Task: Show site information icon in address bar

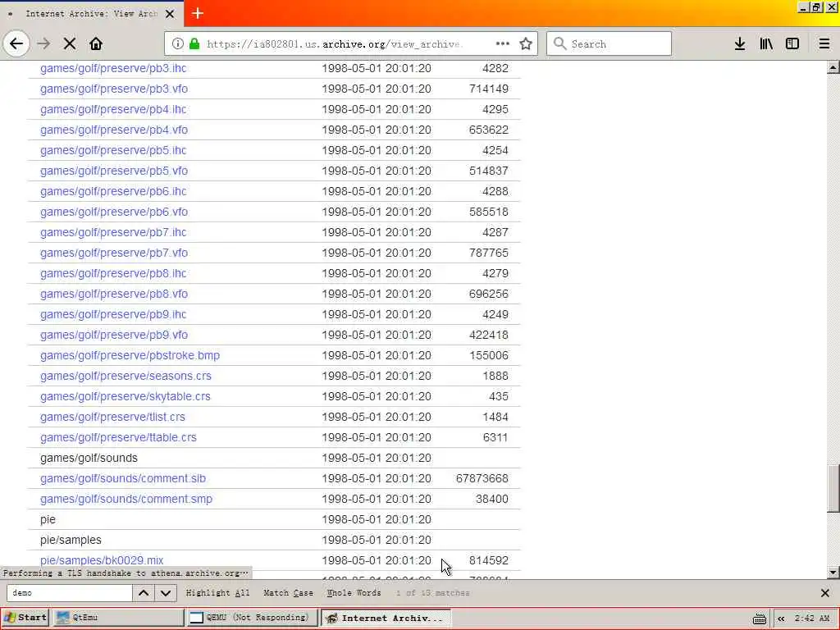Action: point(177,43)
